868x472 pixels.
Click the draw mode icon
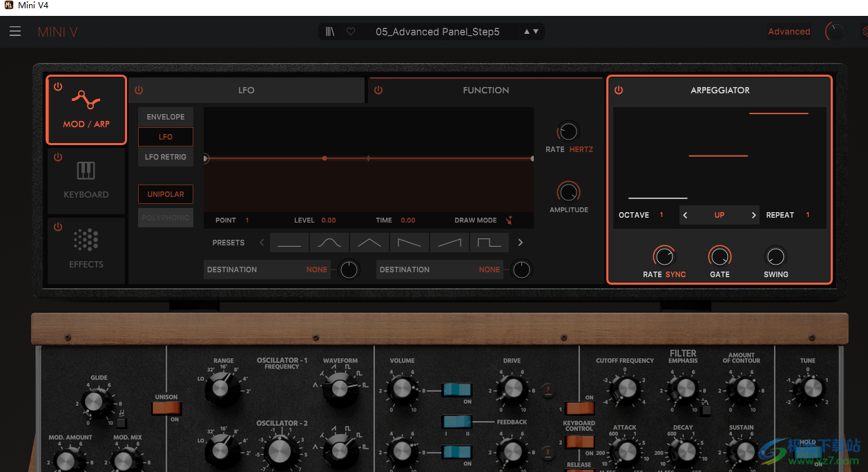click(509, 220)
